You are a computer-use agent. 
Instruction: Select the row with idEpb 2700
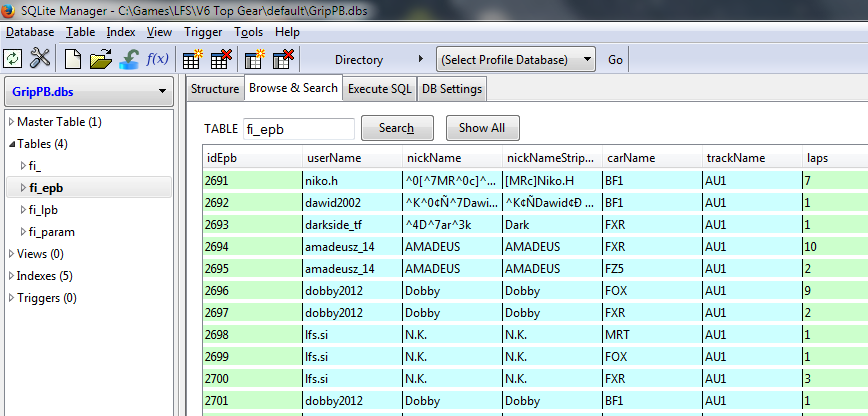tap(535, 379)
